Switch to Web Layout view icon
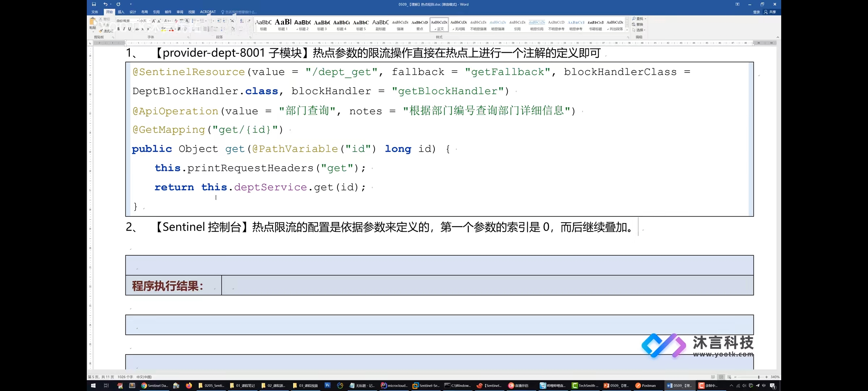The height and width of the screenshot is (391, 868). pyautogui.click(x=729, y=377)
